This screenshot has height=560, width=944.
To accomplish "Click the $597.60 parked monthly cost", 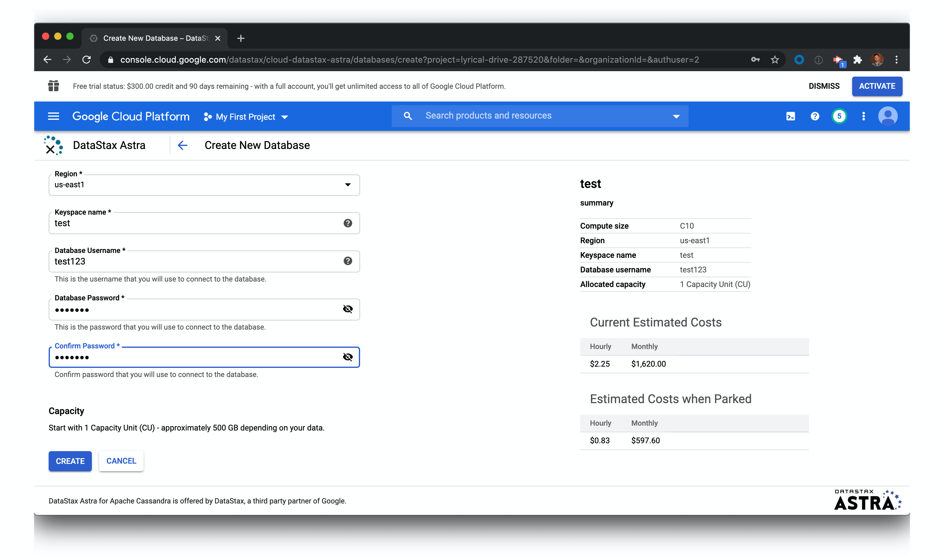I will point(645,441).
